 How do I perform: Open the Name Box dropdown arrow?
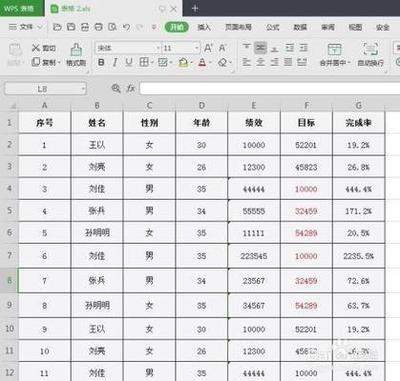83,89
